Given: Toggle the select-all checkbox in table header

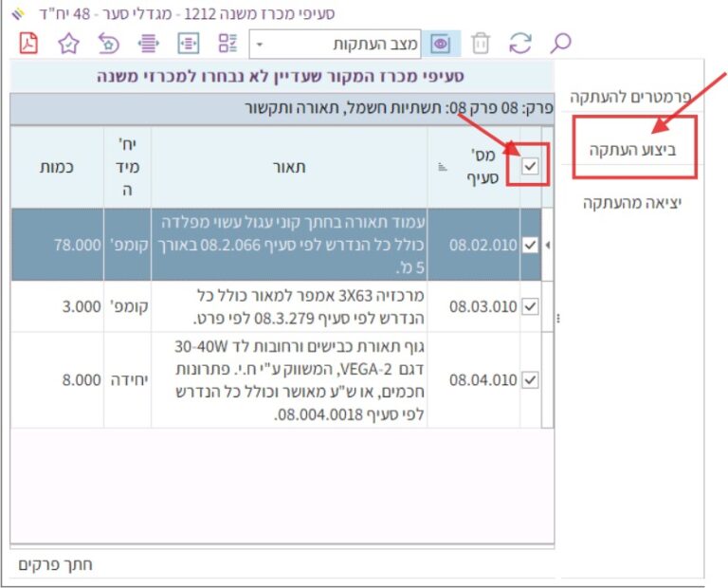Looking at the screenshot, I should click(530, 166).
